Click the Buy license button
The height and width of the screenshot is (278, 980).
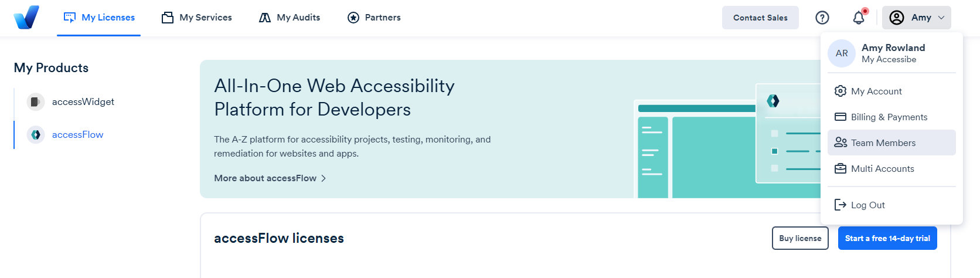[x=800, y=238]
